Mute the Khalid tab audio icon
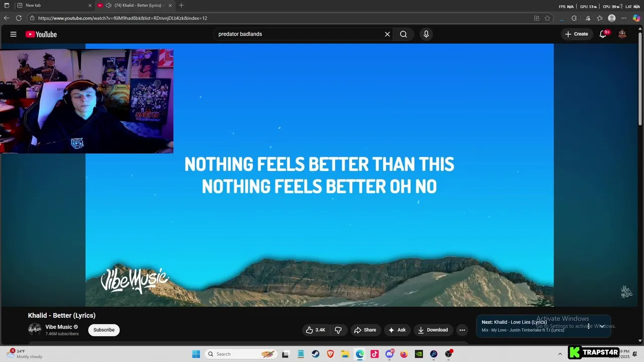This screenshot has width=644, height=362. click(108, 6)
